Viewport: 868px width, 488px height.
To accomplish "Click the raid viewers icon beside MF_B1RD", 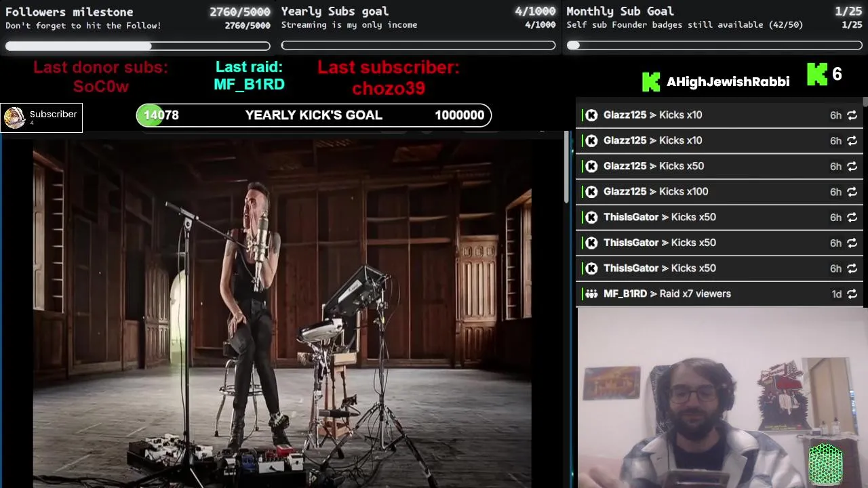I will pyautogui.click(x=591, y=294).
